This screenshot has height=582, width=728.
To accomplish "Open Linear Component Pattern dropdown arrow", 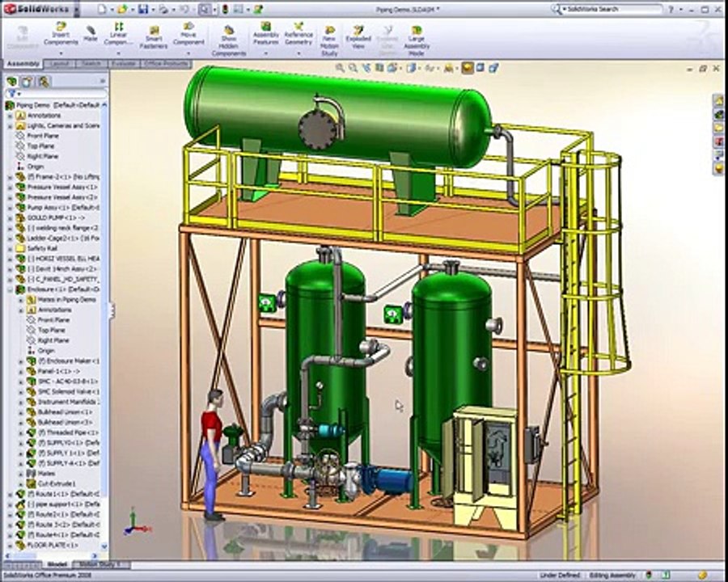I will tap(118, 53).
